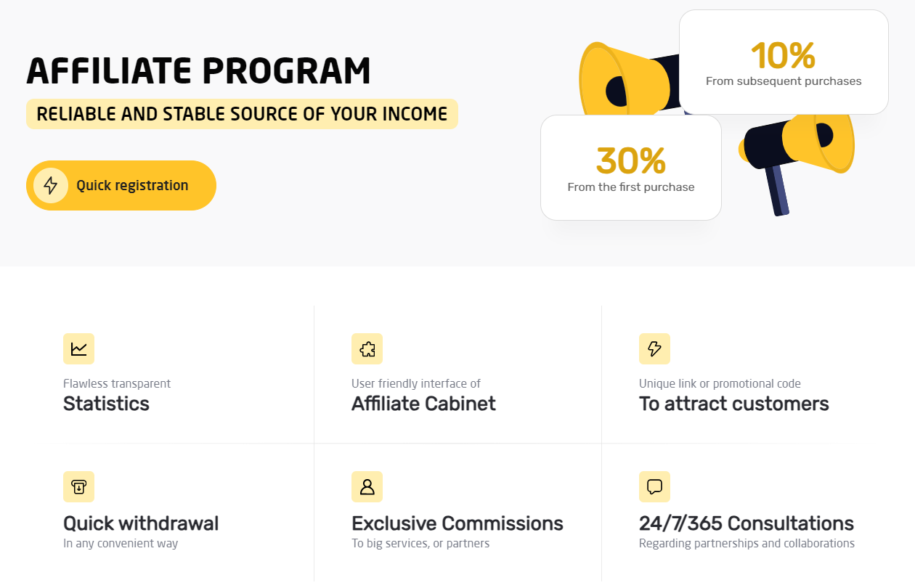Click the lightning bolt icon in registration button
This screenshot has height=588, width=915.
[x=51, y=185]
